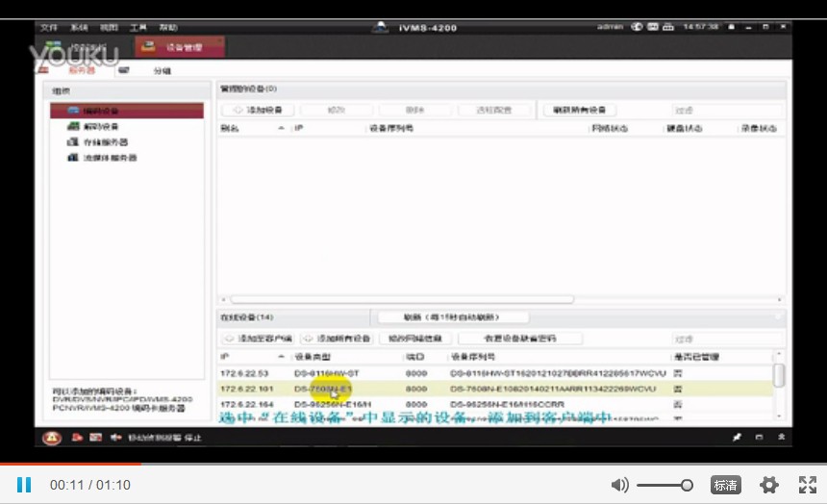Select 编码设备 in the organization tree
Viewport: 827px width, 504px height.
pyautogui.click(x=127, y=111)
